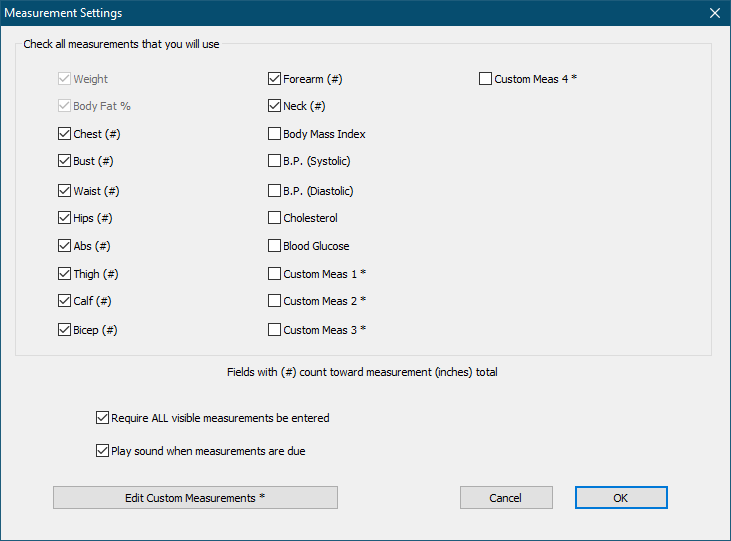
Task: Enable B.P. (Diastolic) measurement
Action: (275, 191)
